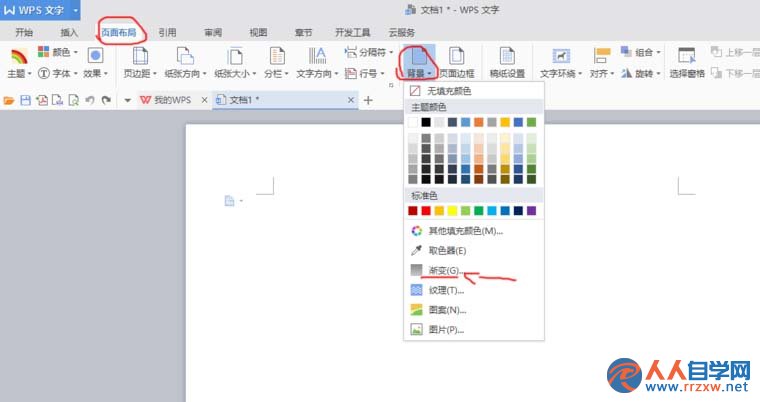This screenshot has width=760, height=402.
Task: Open the 旋转 rotate dropdown
Action: click(x=641, y=73)
